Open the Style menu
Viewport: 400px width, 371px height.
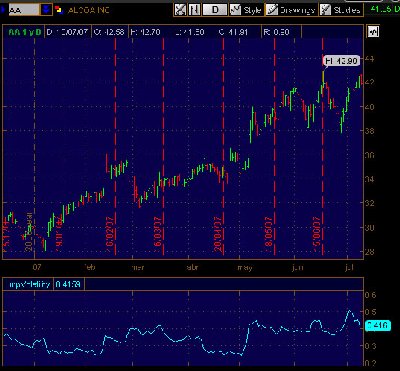click(252, 10)
